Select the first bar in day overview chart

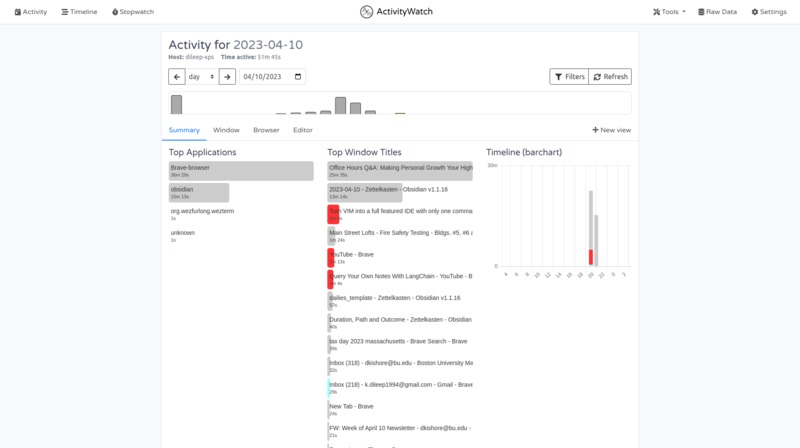(177, 105)
